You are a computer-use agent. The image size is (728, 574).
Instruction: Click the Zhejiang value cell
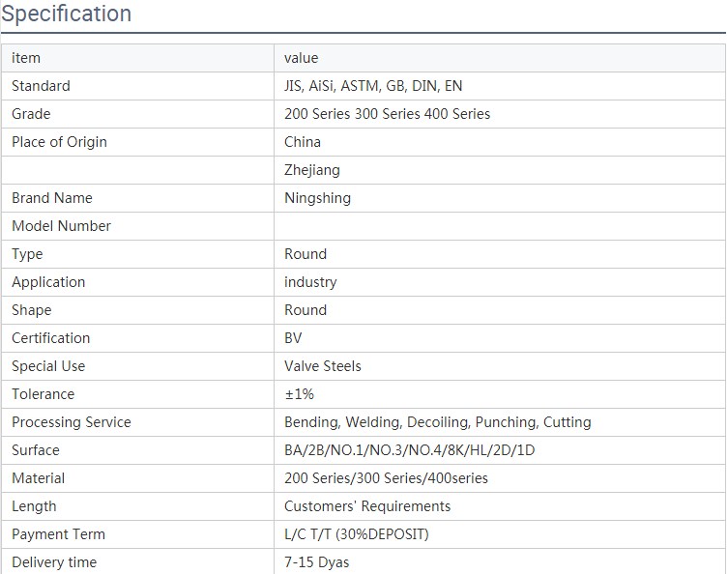311,170
